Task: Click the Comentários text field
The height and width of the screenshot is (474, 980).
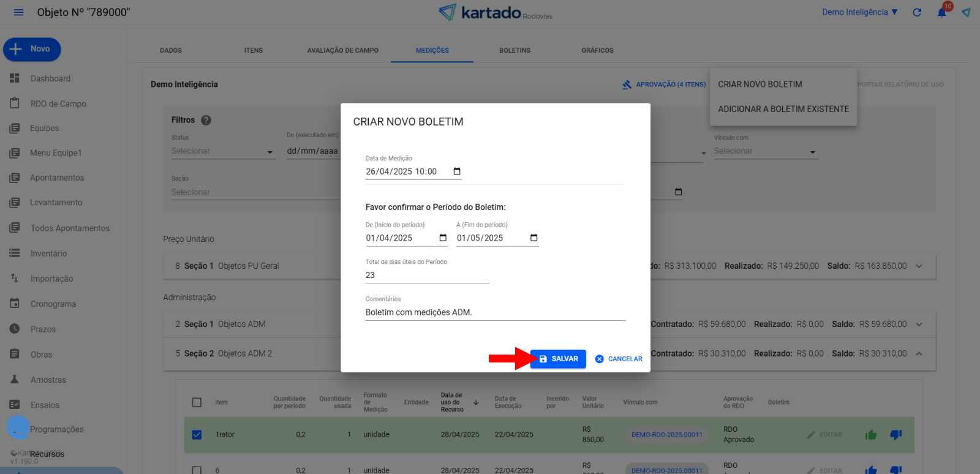Action: click(x=495, y=312)
